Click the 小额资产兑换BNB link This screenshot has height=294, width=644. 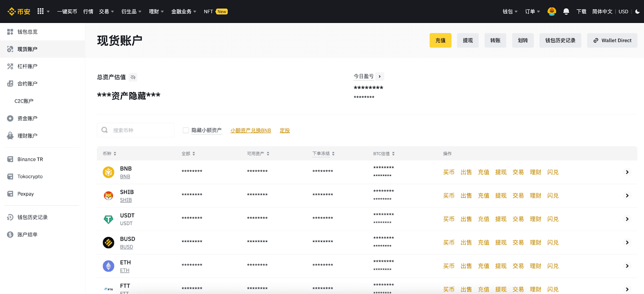251,130
